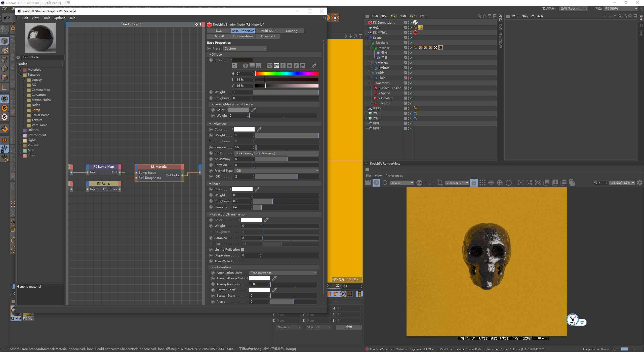Screen dimensions: 644x352
Task: Open the Tools menu in Shader Graph
Action: tap(46, 18)
